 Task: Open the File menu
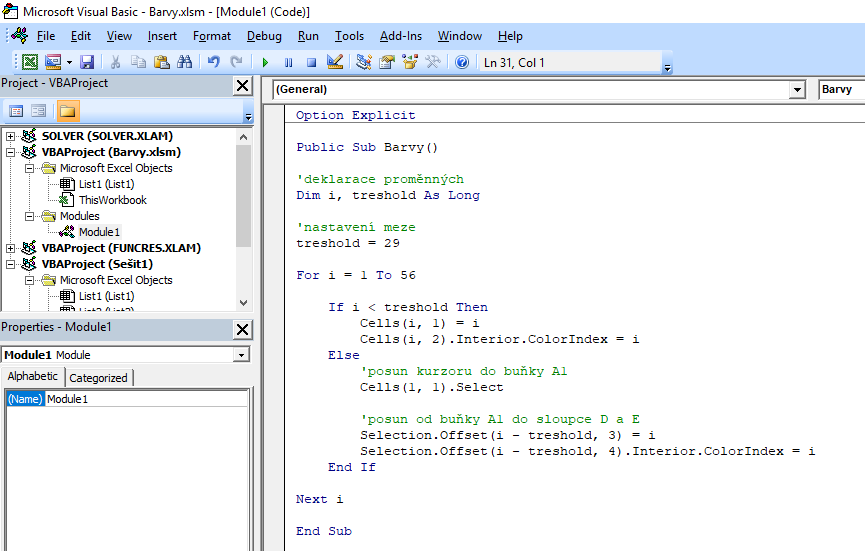pyautogui.click(x=46, y=36)
